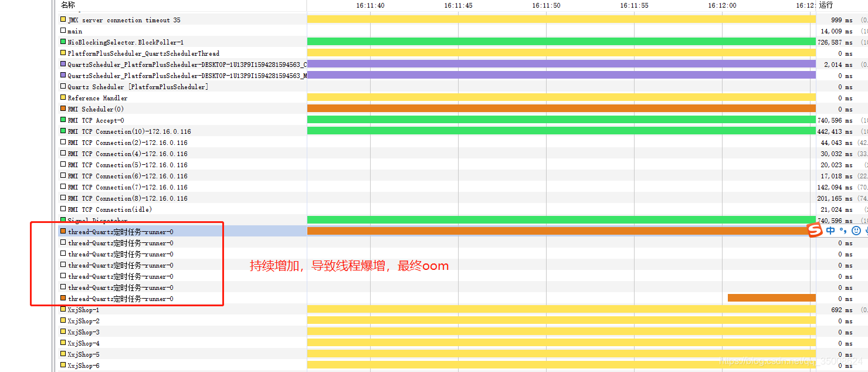Check the checkbox beside the main thread
868x372 pixels.
pyautogui.click(x=63, y=30)
